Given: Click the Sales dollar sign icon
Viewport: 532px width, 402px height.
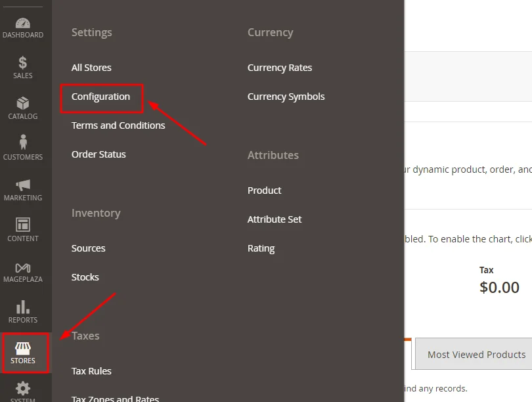Looking at the screenshot, I should point(23,63).
